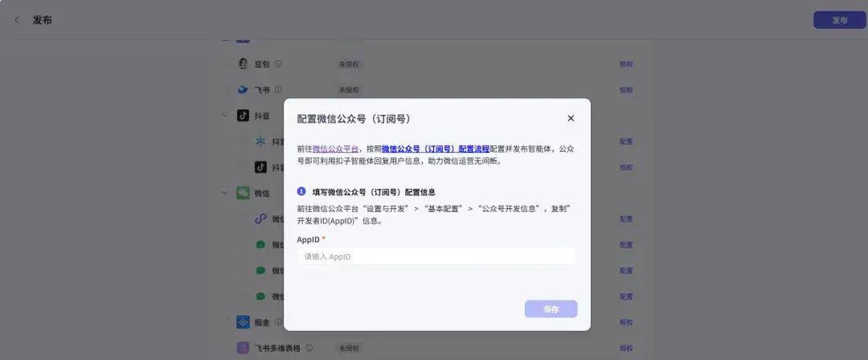868x360 pixels.
Task: Click the black TikTok icon in the 抖音 sub-row
Action: click(260, 166)
